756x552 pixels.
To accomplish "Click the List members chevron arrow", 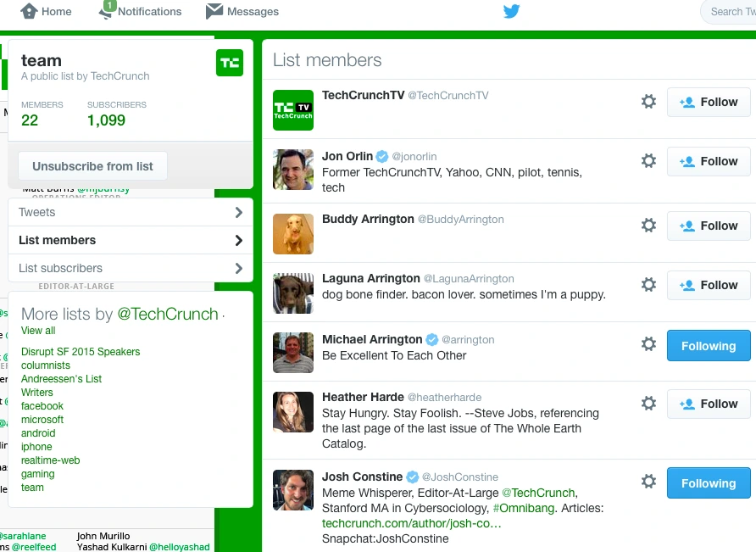I will pyautogui.click(x=238, y=240).
